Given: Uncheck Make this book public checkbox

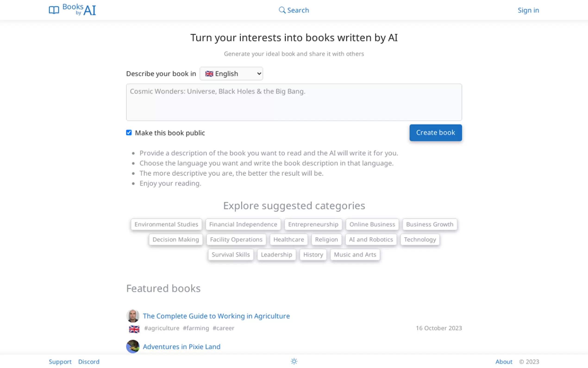Looking at the screenshot, I should click(x=129, y=133).
